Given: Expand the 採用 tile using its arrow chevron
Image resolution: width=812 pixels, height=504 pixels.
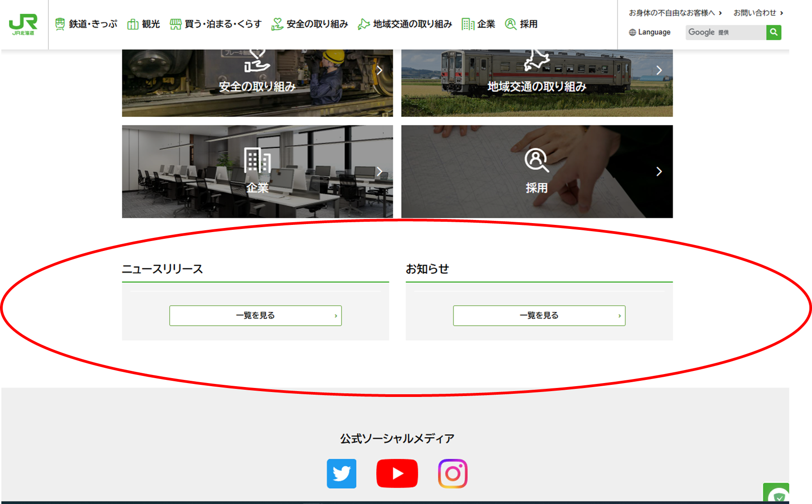Looking at the screenshot, I should [x=659, y=171].
